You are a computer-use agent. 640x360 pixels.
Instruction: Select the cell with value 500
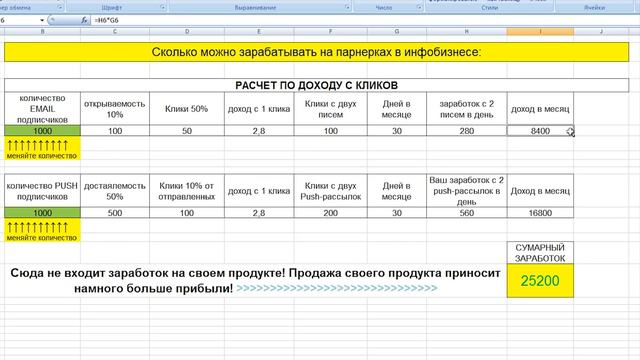click(115, 213)
